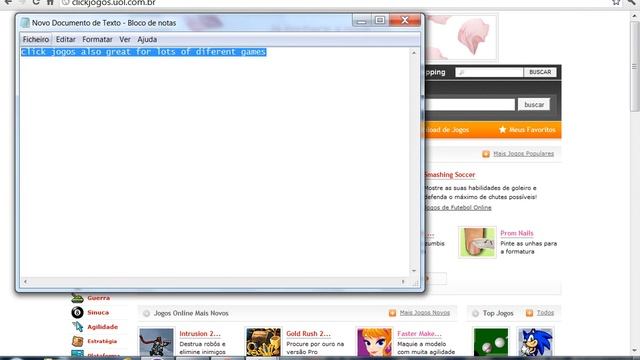Click the browser address bar URL
Image resolution: width=640 pixels, height=360 pixels.
coord(113,3)
